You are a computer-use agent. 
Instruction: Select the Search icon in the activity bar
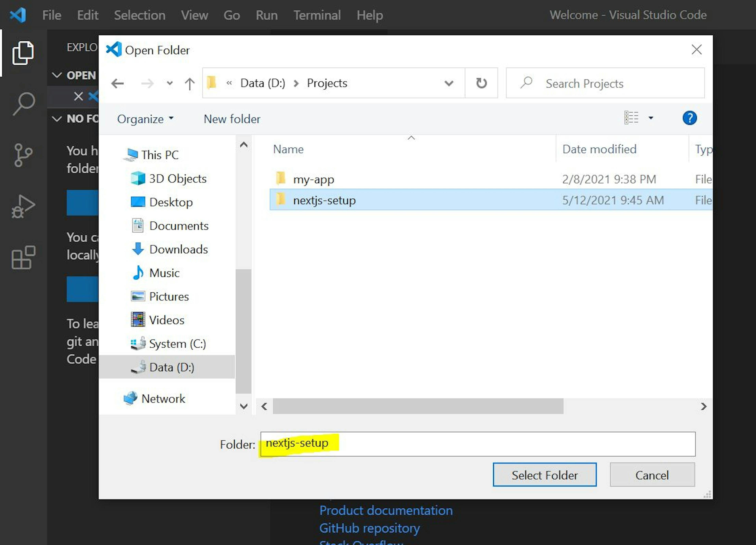point(23,103)
